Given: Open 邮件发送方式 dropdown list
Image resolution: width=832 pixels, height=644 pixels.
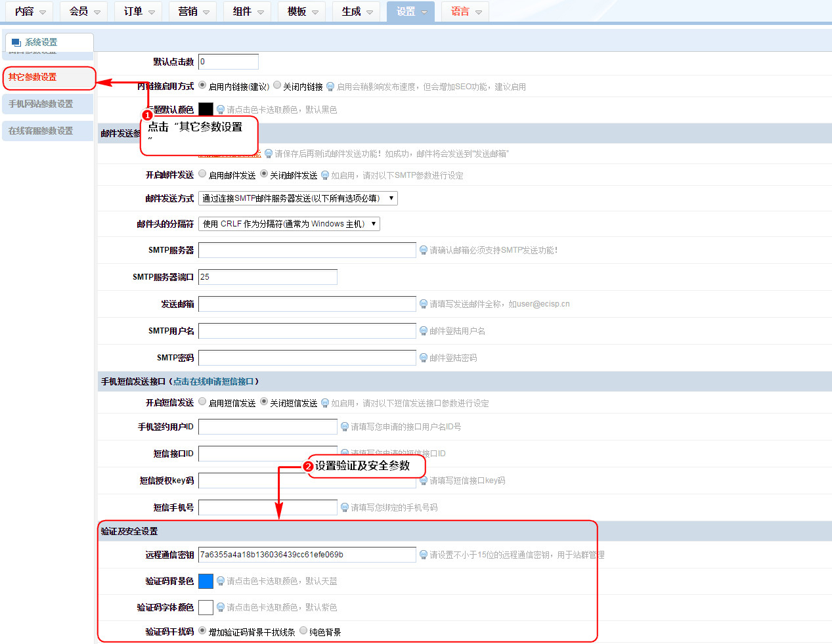Looking at the screenshot, I should click(297, 198).
